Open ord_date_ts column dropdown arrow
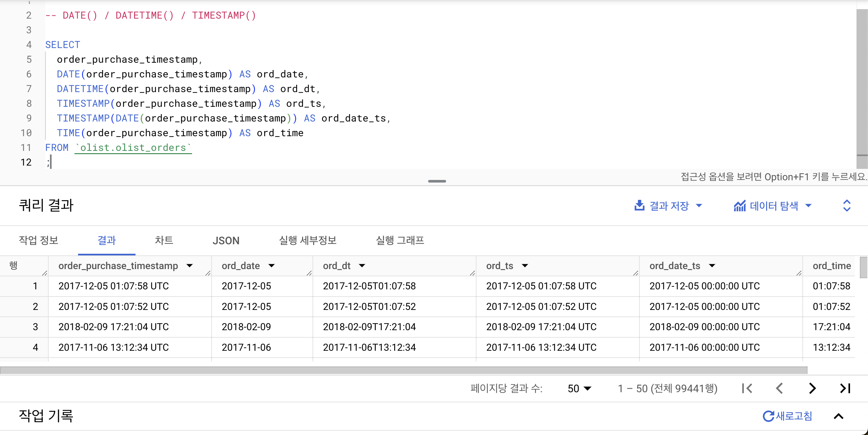Screen dimensions: 868x435 (712, 266)
